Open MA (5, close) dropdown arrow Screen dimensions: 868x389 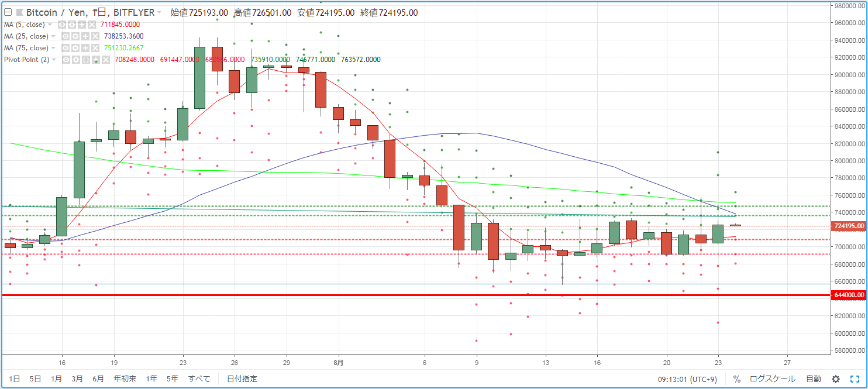[50, 25]
